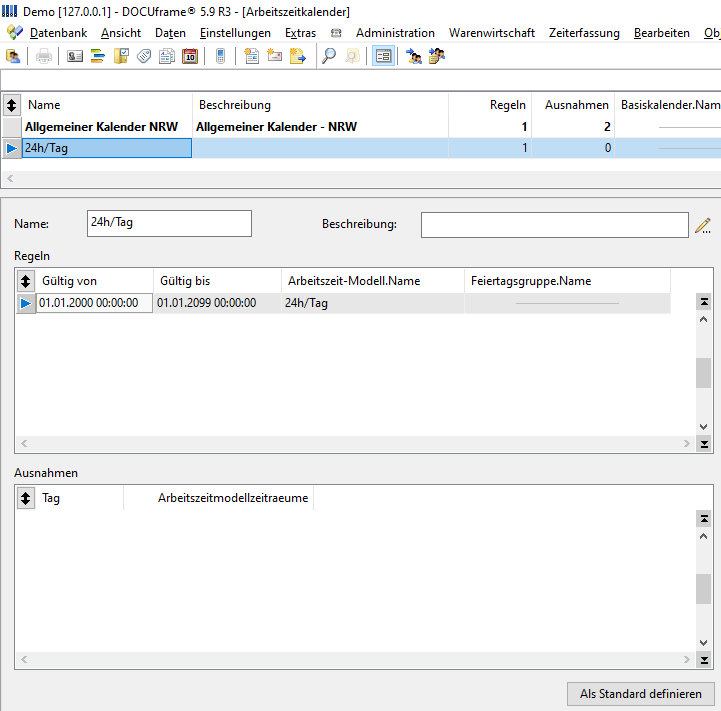This screenshot has height=711, width=721.
Task: Open the Bearbeiten menu
Action: pyautogui.click(x=662, y=33)
